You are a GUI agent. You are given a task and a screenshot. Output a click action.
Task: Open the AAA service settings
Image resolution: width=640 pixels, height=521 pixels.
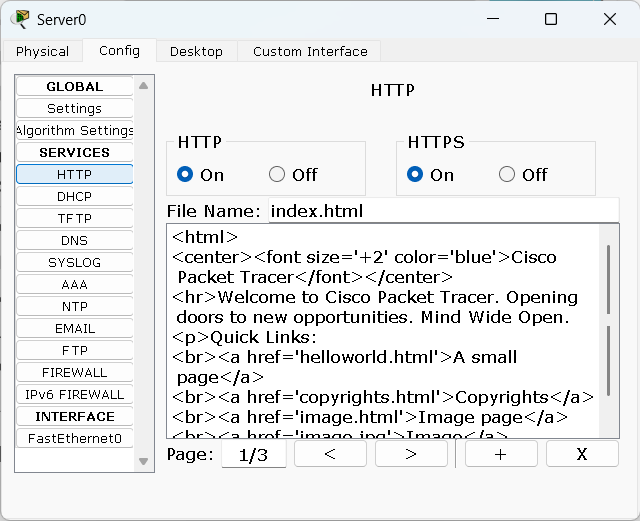pos(75,285)
